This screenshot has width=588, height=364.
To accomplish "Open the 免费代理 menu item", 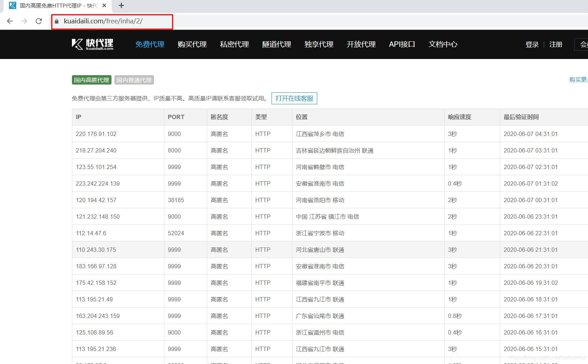I will pos(150,44).
